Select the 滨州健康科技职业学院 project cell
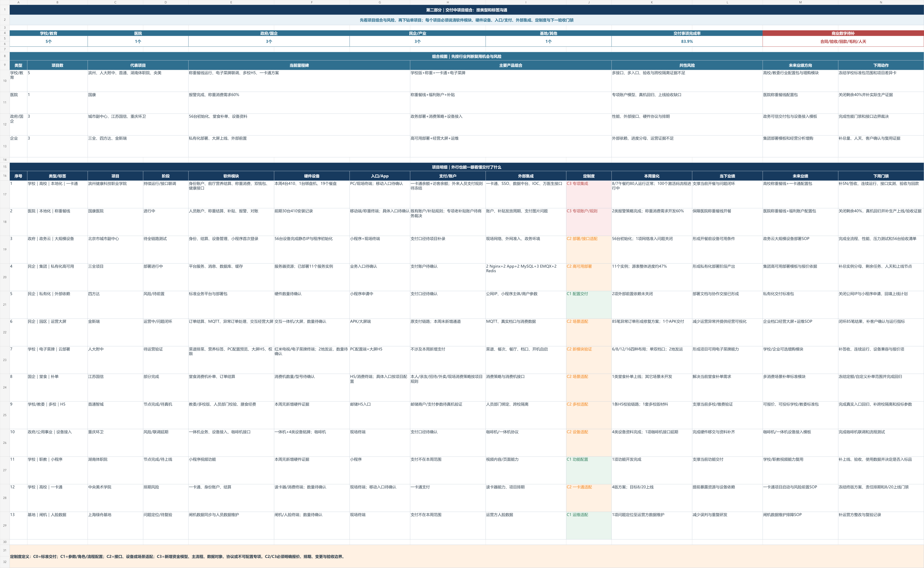Viewport: 924px width, 568px height. pos(115,194)
